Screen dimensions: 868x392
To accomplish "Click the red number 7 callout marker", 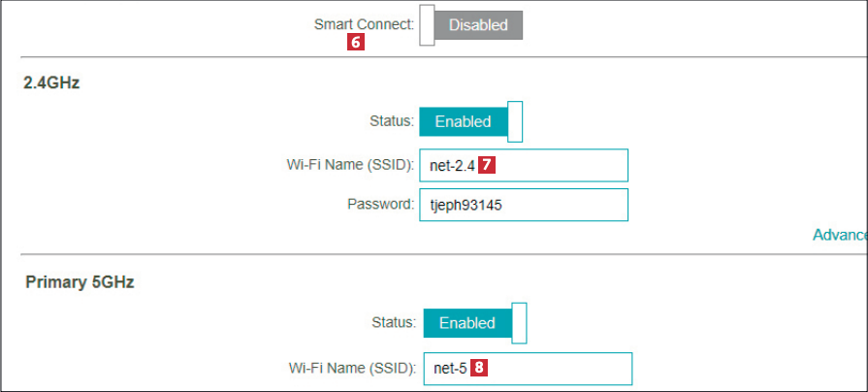I will point(488,165).
